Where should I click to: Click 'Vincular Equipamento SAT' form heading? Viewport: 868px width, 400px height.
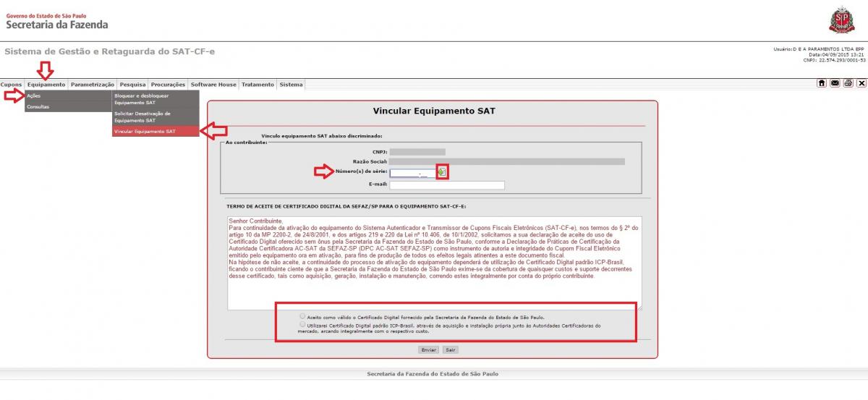click(434, 111)
